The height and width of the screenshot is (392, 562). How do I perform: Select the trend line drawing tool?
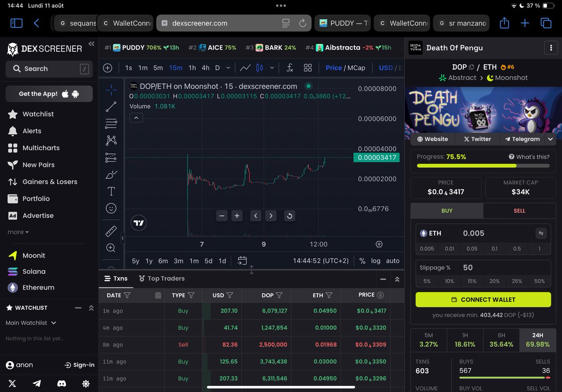pos(111,107)
